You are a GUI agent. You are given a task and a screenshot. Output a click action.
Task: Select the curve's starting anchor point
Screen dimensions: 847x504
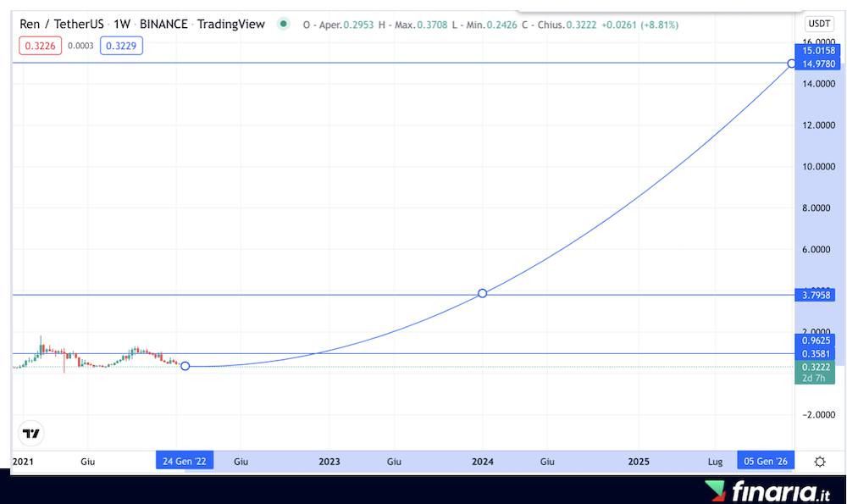(x=185, y=366)
